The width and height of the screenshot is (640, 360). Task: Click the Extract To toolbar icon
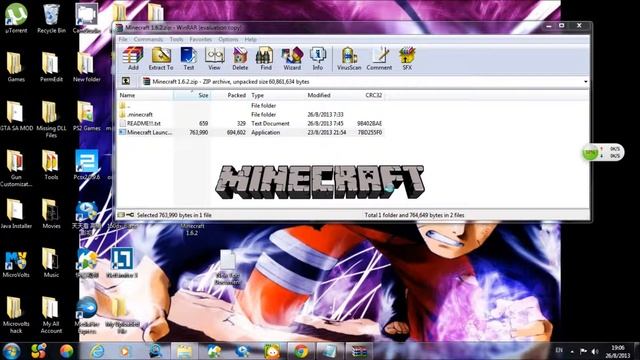pyautogui.click(x=161, y=59)
